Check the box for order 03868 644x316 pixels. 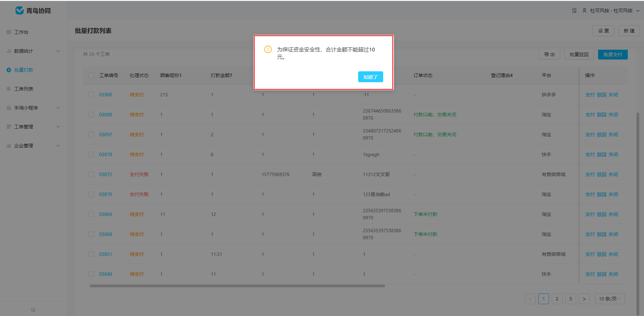pyautogui.click(x=91, y=234)
